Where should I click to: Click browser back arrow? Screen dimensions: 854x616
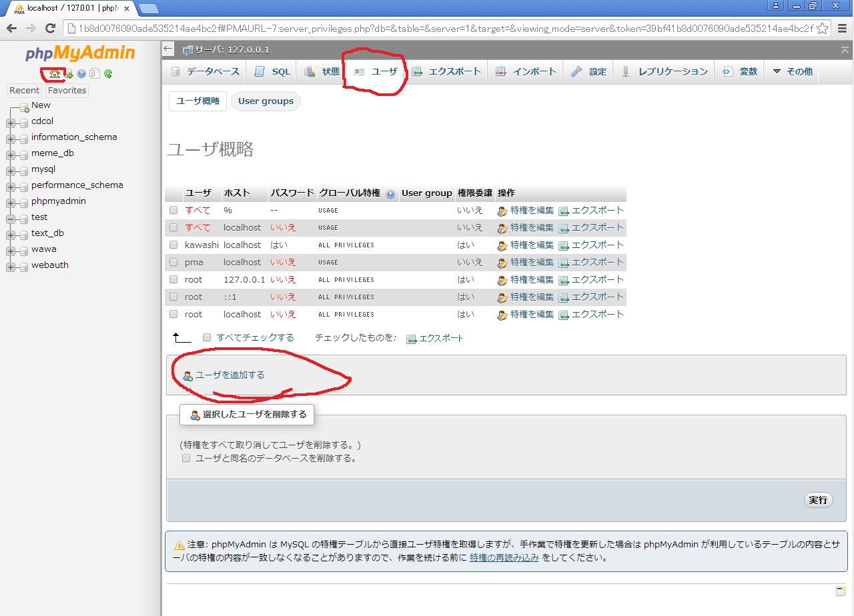pos(11,28)
